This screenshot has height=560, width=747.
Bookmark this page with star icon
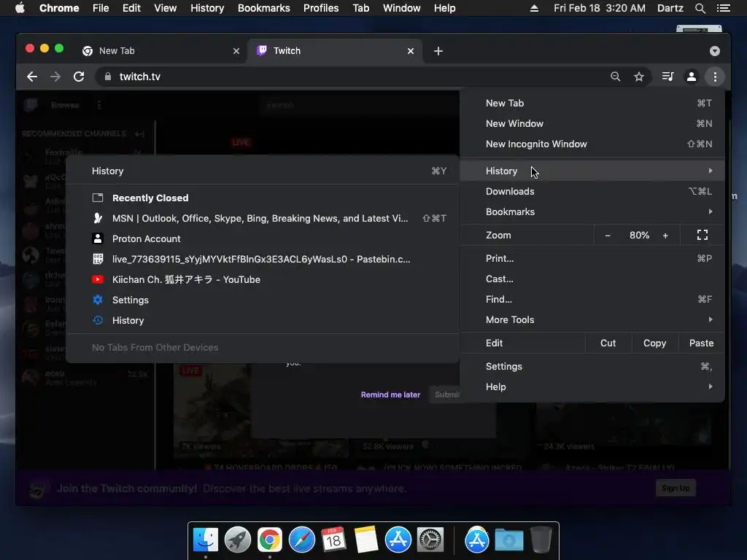click(639, 77)
